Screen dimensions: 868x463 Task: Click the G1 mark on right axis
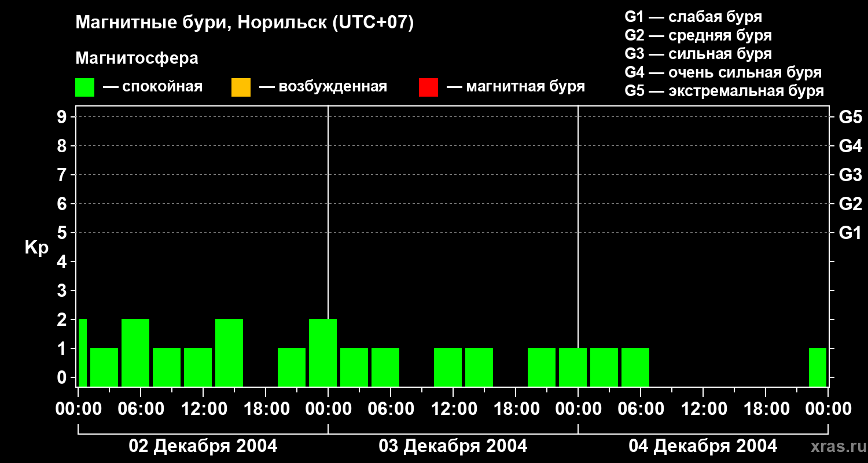click(850, 233)
